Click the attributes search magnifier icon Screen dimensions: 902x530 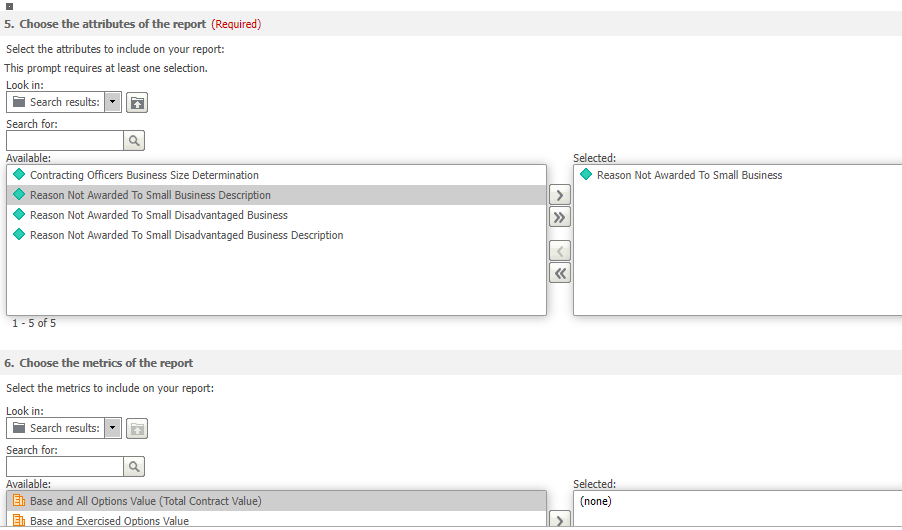[x=134, y=140]
